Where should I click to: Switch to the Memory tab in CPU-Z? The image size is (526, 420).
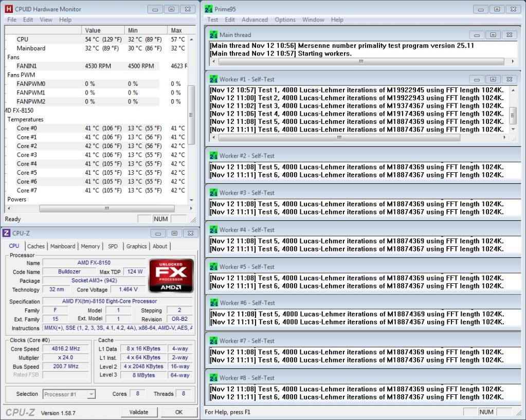[90, 246]
